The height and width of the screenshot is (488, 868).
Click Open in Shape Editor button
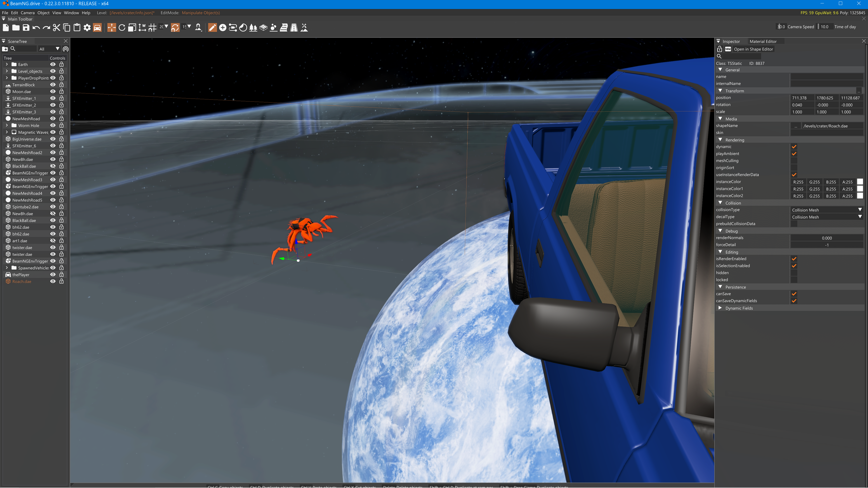coord(753,49)
